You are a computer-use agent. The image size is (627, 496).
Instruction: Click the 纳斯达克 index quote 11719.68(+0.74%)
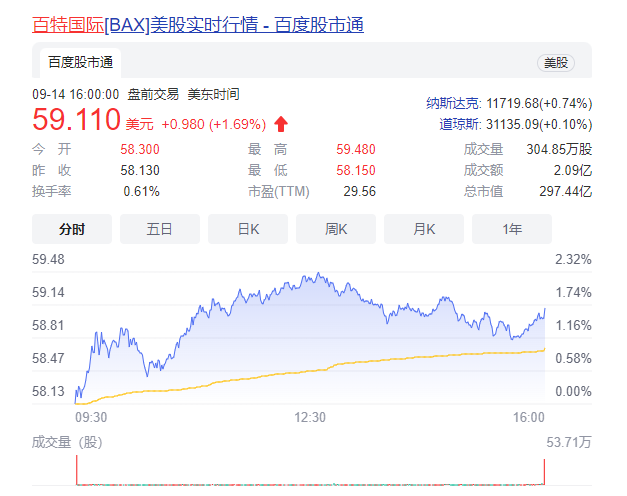539,104
